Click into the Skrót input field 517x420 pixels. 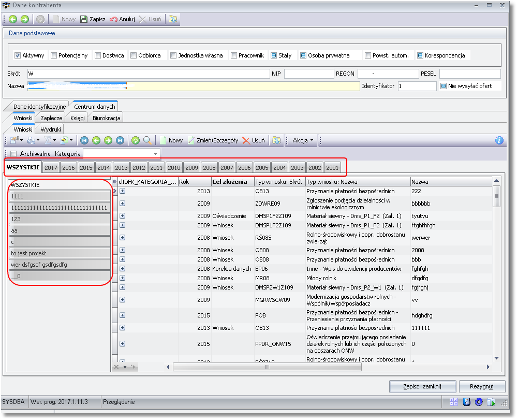(x=149, y=74)
